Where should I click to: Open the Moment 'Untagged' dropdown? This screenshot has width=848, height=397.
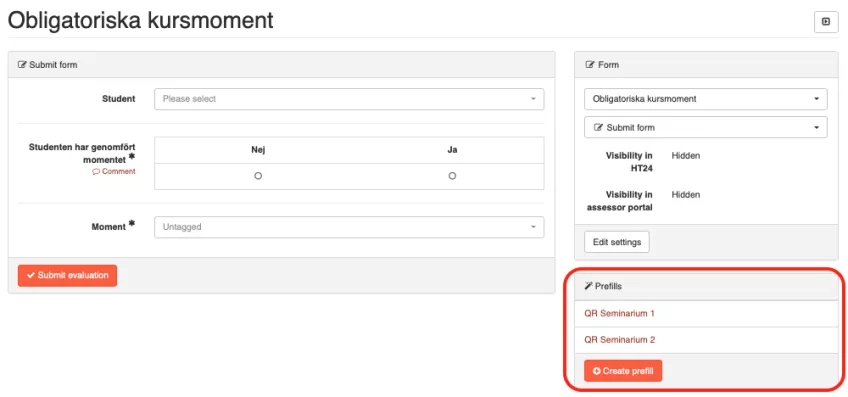[349, 227]
